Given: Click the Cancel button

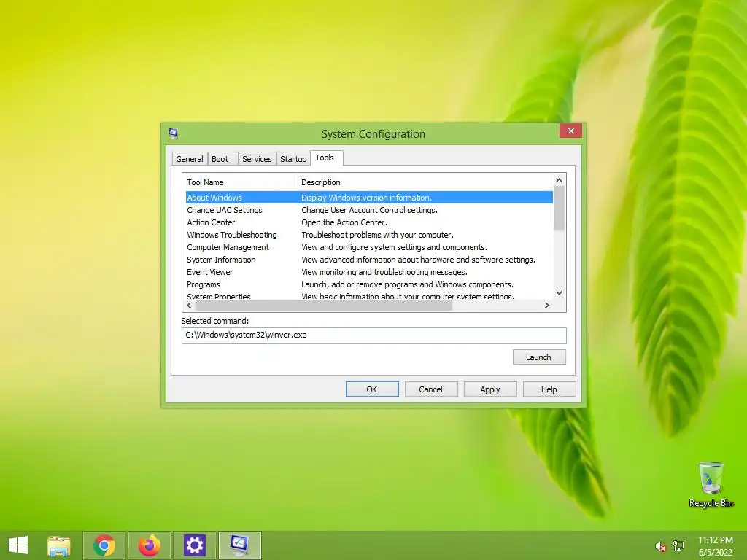Looking at the screenshot, I should [430, 389].
